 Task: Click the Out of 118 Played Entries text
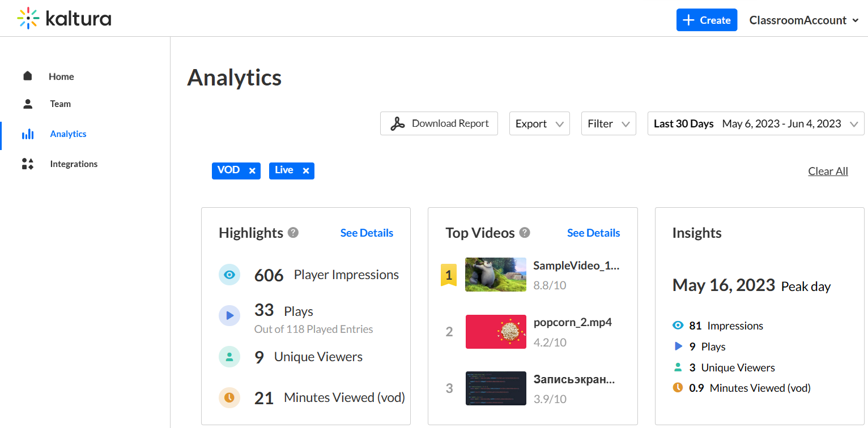click(313, 329)
